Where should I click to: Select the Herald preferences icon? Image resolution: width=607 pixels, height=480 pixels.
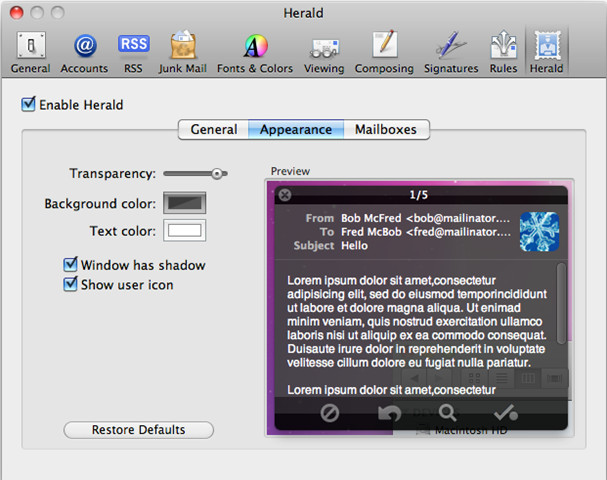pos(547,52)
